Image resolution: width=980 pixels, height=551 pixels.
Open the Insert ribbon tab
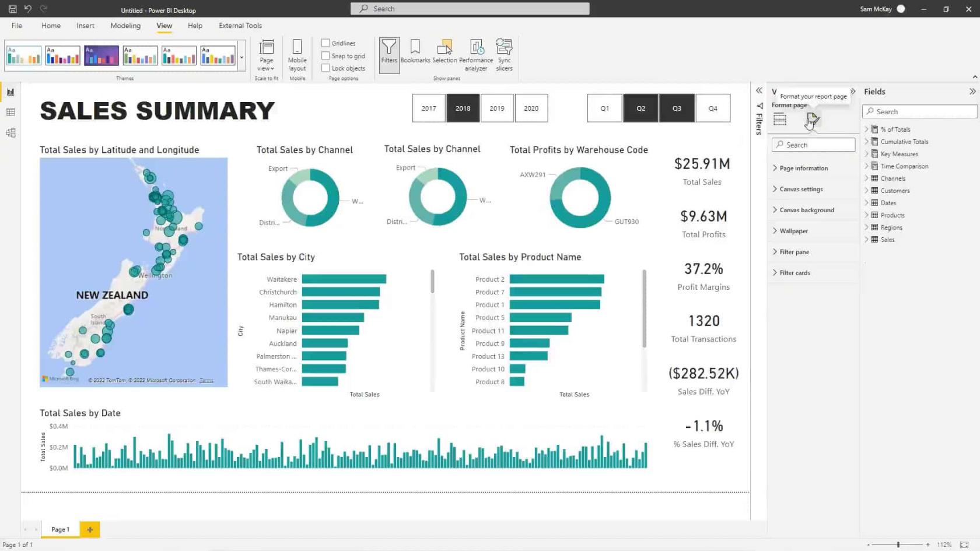(85, 26)
